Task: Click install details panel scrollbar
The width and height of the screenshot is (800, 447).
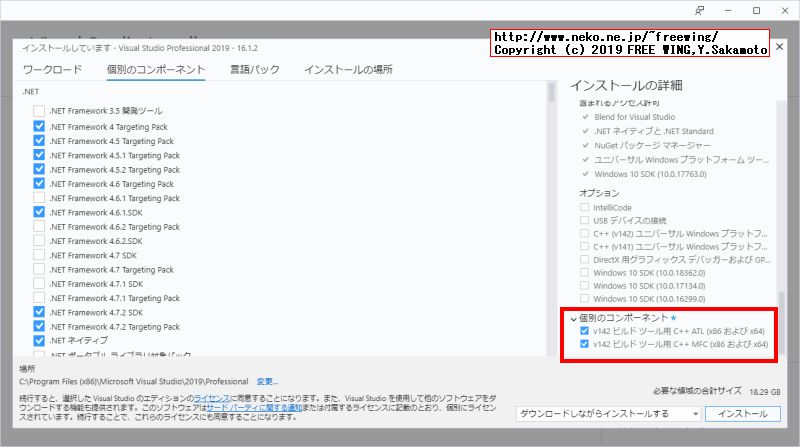Action: click(781, 325)
